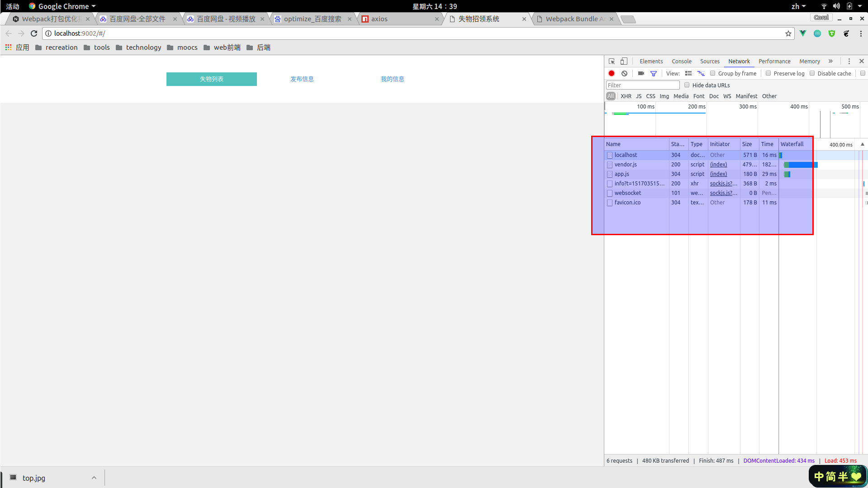
Task: Click the 失物列表 button
Action: pyautogui.click(x=211, y=79)
